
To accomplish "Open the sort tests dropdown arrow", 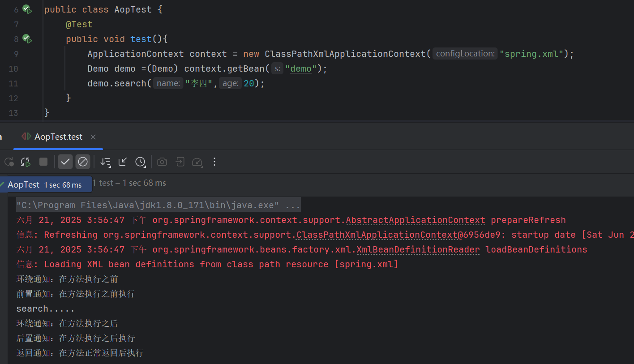I will [109, 165].
